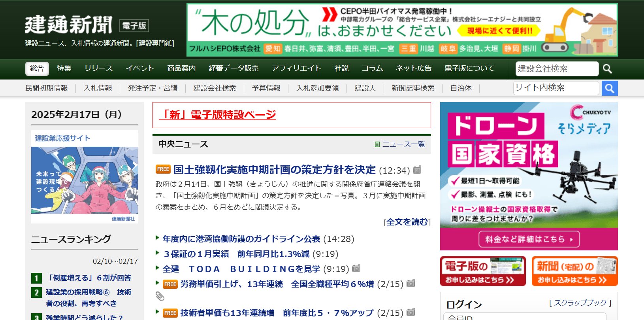Click the paperclip attachment icon
The image size is (644, 320).
160,296
